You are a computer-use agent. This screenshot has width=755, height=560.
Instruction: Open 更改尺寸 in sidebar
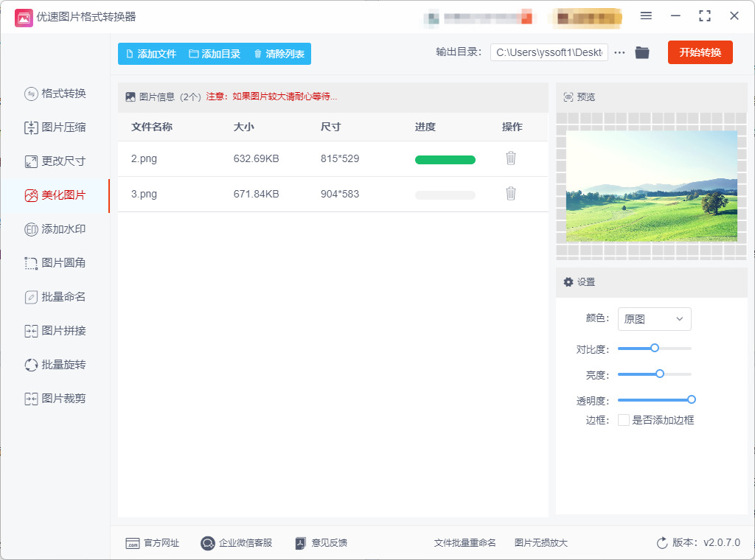point(55,161)
